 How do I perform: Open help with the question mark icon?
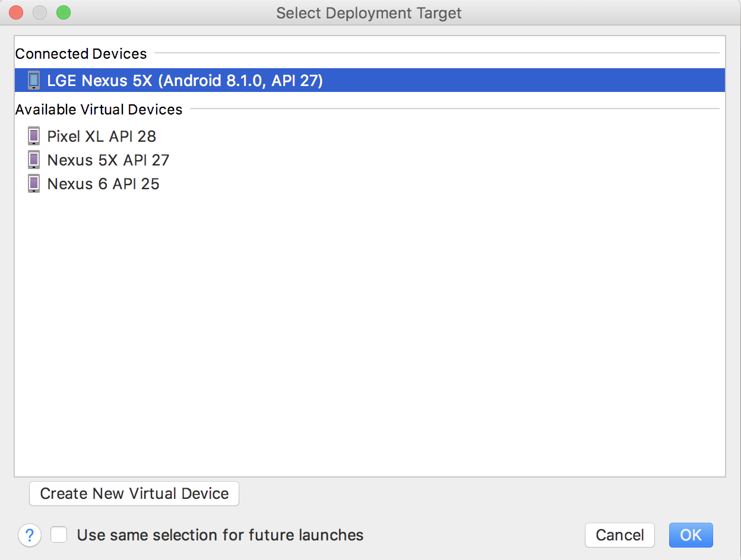[30, 535]
